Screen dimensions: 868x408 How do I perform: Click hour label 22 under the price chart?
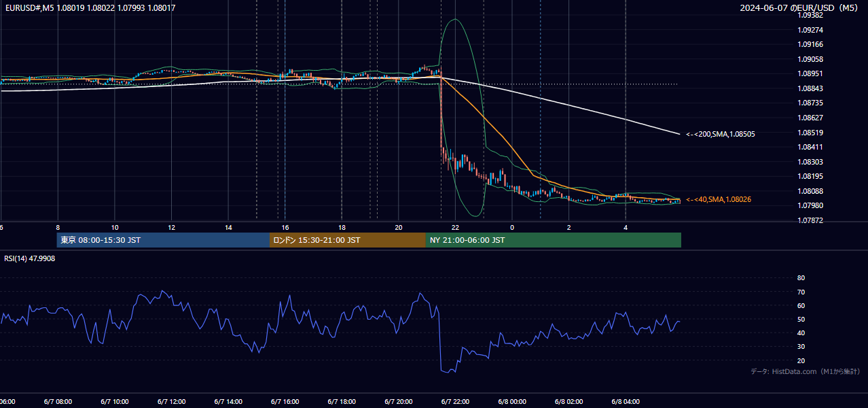(x=455, y=227)
